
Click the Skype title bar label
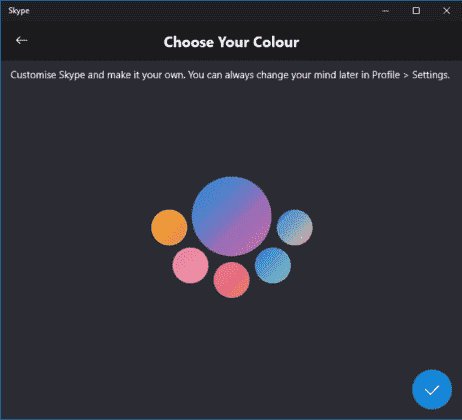click(19, 11)
